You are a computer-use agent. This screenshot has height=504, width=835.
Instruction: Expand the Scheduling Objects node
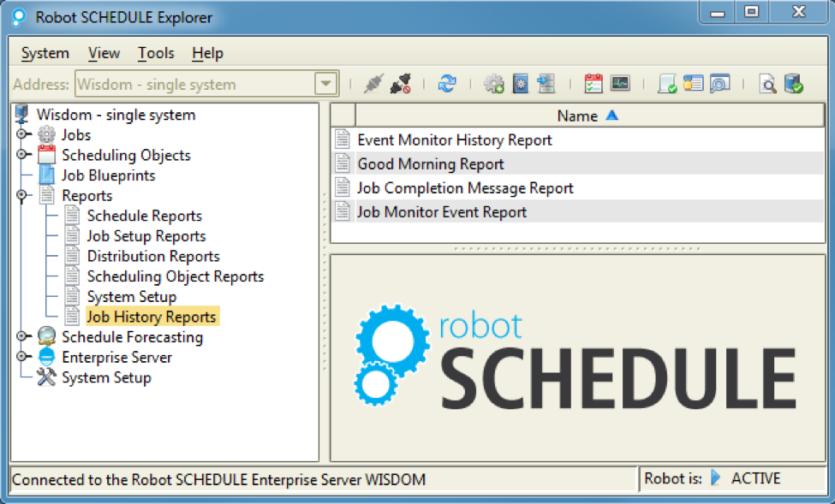21,154
